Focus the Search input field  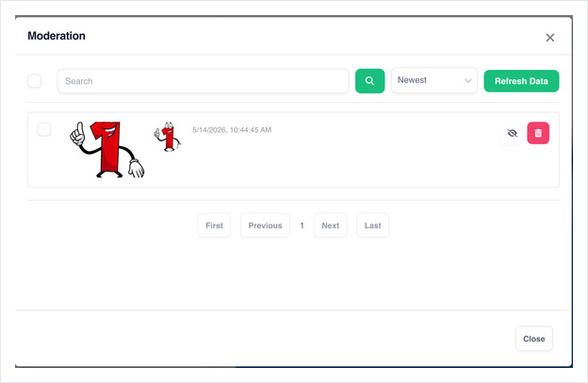click(x=203, y=81)
